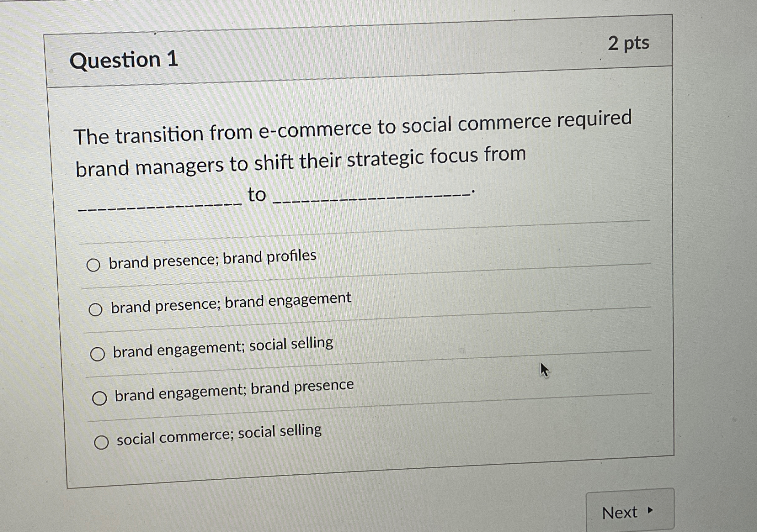Click the Question 1 header
This screenshot has width=757, height=532.
[124, 61]
